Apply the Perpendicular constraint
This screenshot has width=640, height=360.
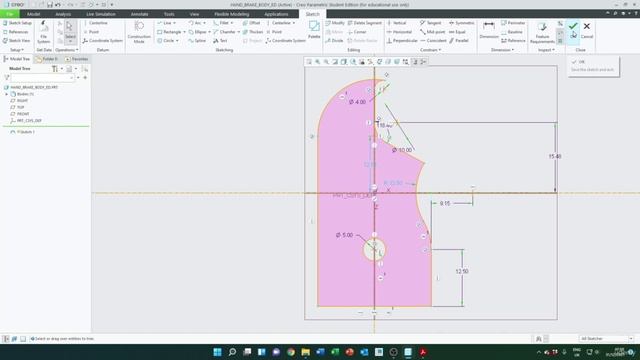(x=402, y=41)
